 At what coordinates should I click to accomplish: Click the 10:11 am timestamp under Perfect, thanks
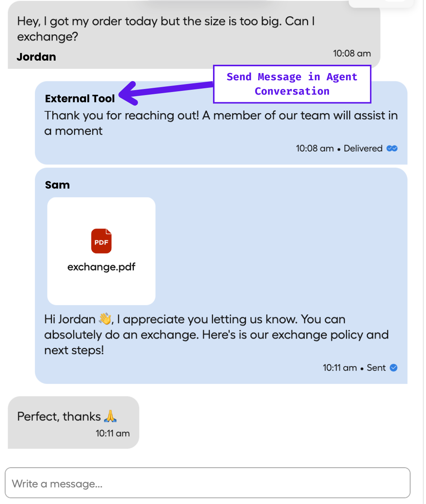[113, 433]
